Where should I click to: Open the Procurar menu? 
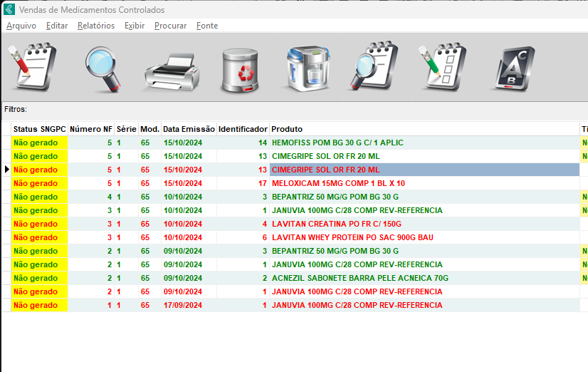(170, 26)
